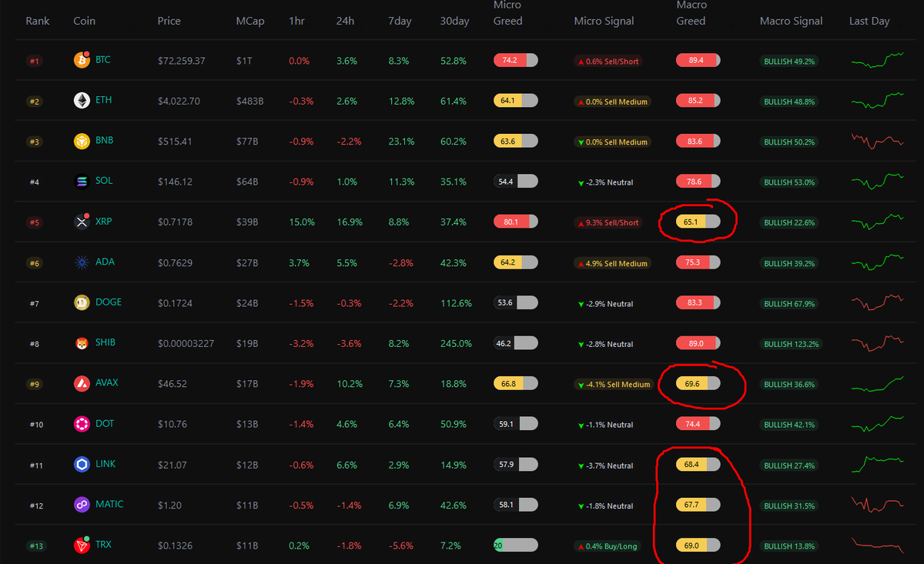
Task: Click the DOGE BULLISH 67.9% macro signal
Action: pos(789,303)
